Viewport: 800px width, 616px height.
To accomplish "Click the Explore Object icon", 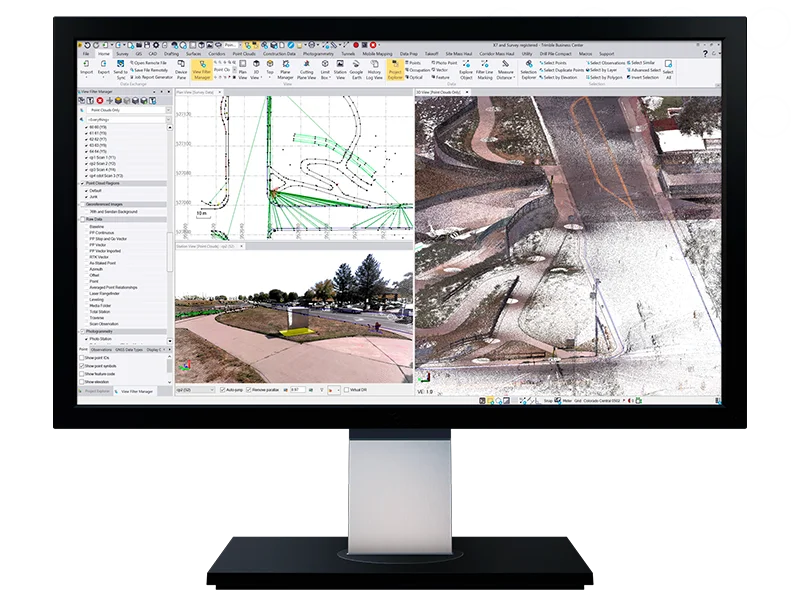I will click(465, 68).
